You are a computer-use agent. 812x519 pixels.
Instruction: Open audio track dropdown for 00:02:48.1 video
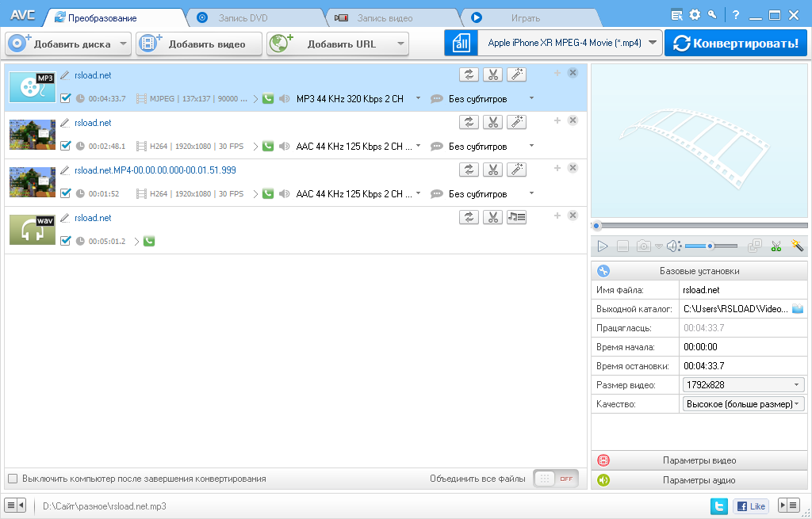coord(418,146)
